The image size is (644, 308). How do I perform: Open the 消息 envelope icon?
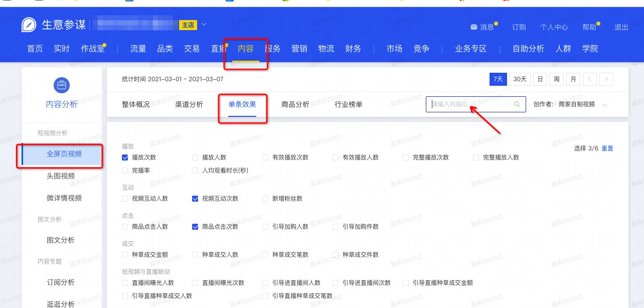473,27
